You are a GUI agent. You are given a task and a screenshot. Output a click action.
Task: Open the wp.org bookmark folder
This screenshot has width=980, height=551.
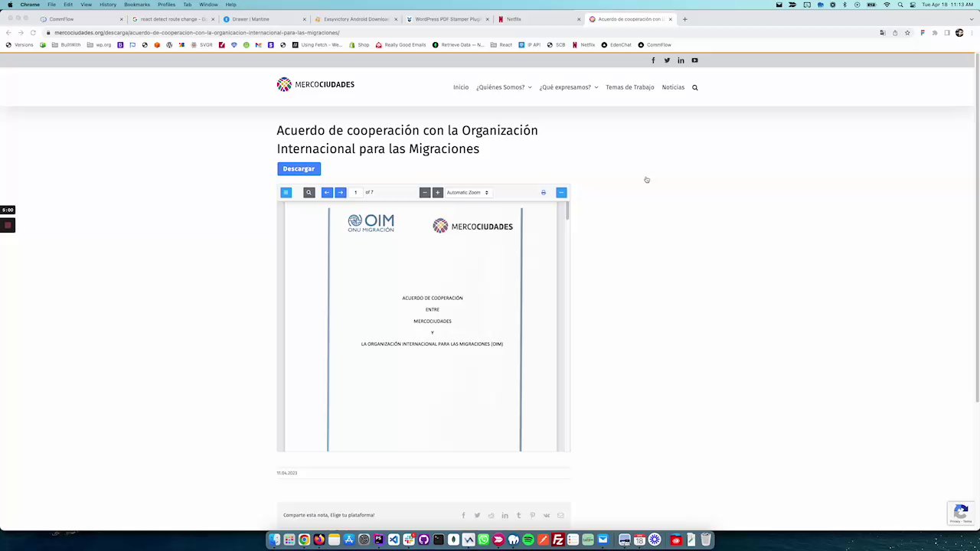(100, 45)
